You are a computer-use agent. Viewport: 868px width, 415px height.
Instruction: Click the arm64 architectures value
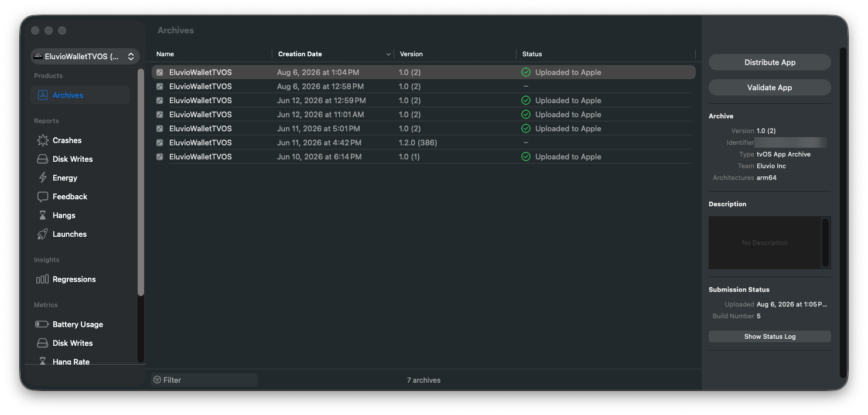pos(767,178)
